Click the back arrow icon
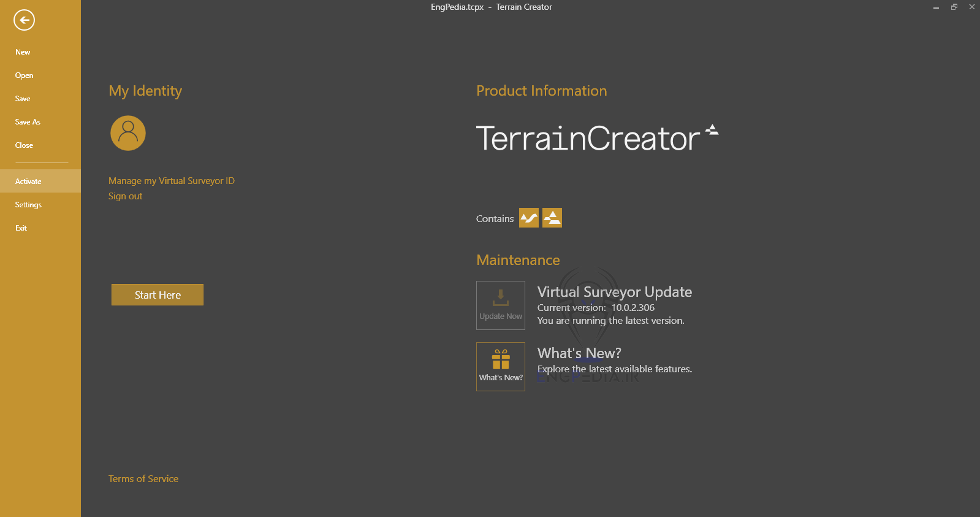The image size is (980, 517). tap(25, 20)
